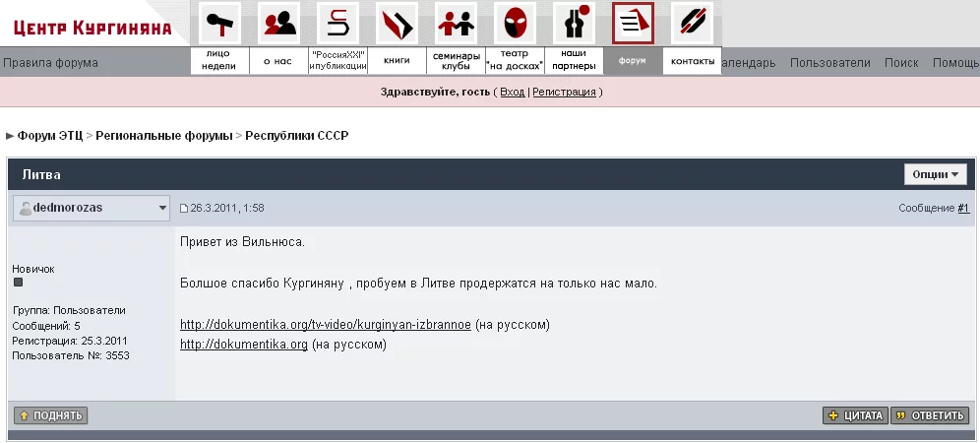Click the Пользователь №: 3553 text
Image resolution: width=980 pixels, height=443 pixels.
pyautogui.click(x=71, y=356)
